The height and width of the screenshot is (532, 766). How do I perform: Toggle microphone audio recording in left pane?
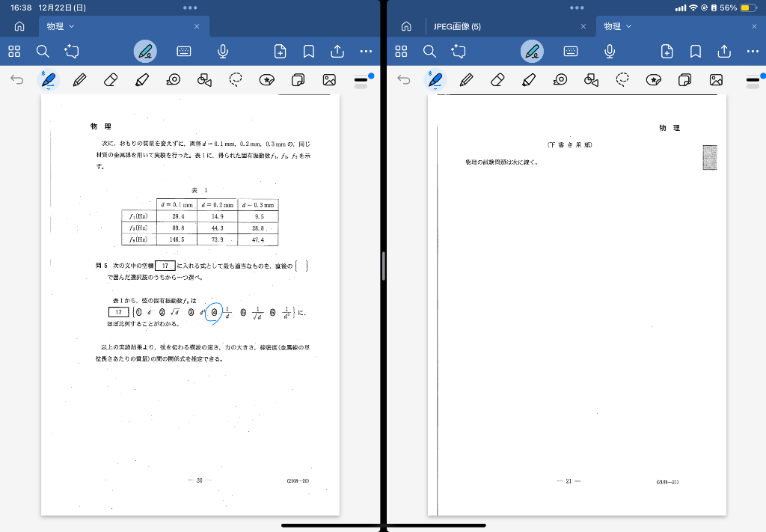click(x=223, y=51)
